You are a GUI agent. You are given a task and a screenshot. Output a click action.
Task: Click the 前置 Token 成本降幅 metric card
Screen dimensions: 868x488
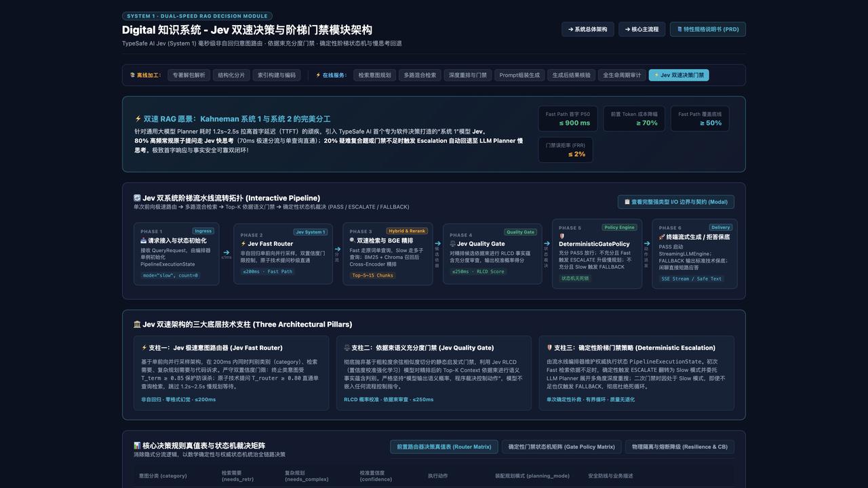(x=634, y=119)
